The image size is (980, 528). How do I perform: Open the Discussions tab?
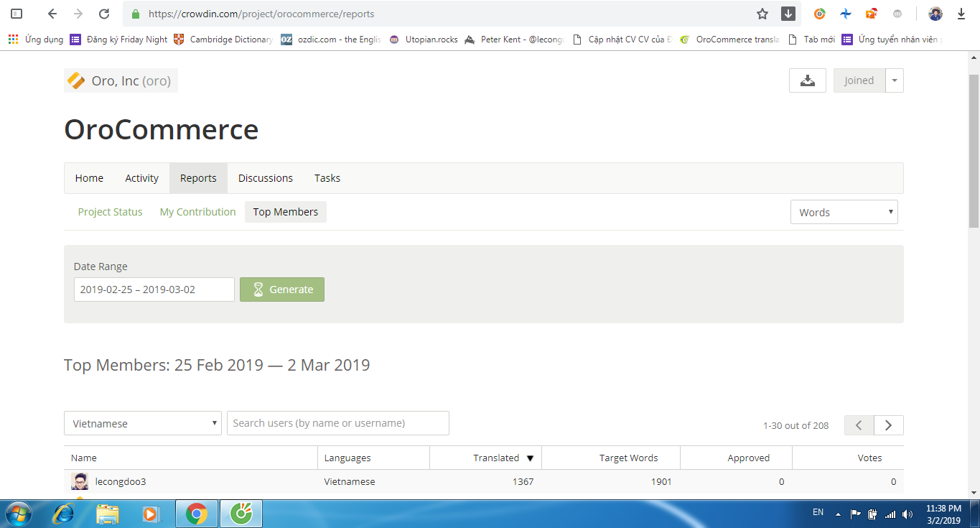[265, 178]
